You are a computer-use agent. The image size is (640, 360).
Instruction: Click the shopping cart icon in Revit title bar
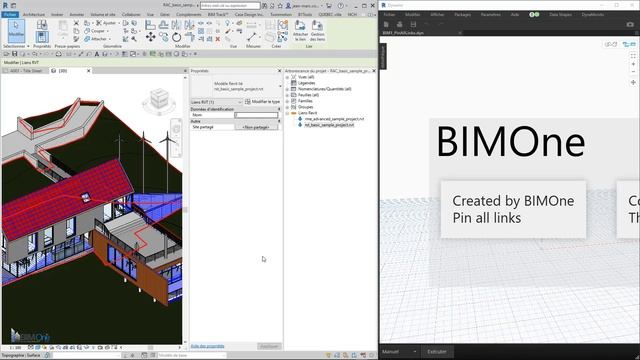[329, 6]
